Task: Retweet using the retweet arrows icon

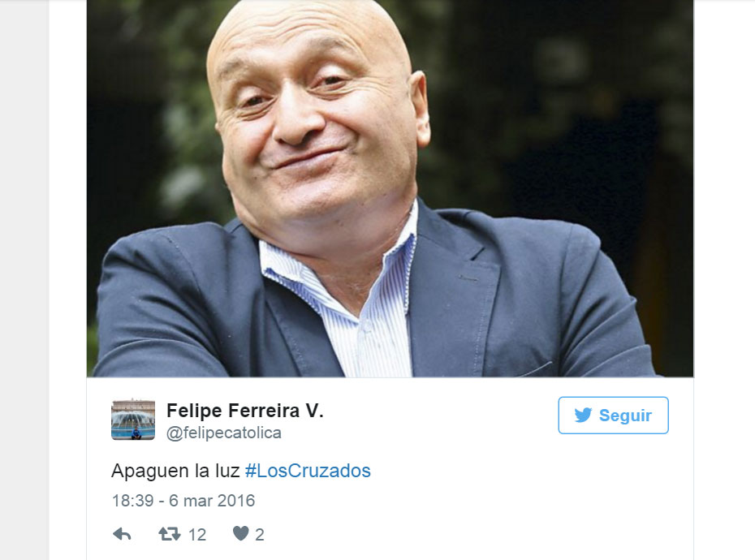Action: pyautogui.click(x=170, y=533)
